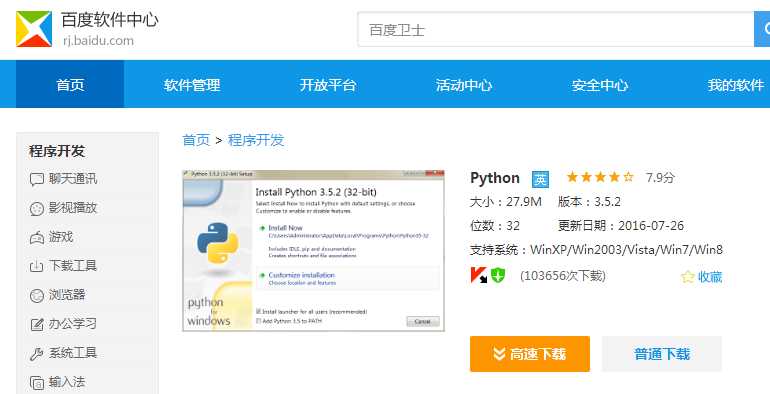Click the 聊天通讯 chat bubble icon
Image resolution: width=770 pixels, height=394 pixels.
[x=37, y=179]
